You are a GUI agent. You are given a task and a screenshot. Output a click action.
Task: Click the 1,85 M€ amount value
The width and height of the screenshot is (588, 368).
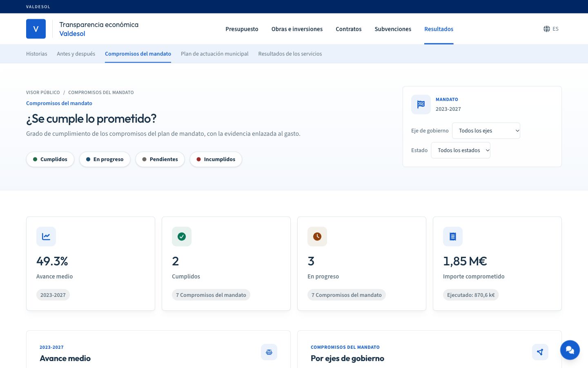465,261
